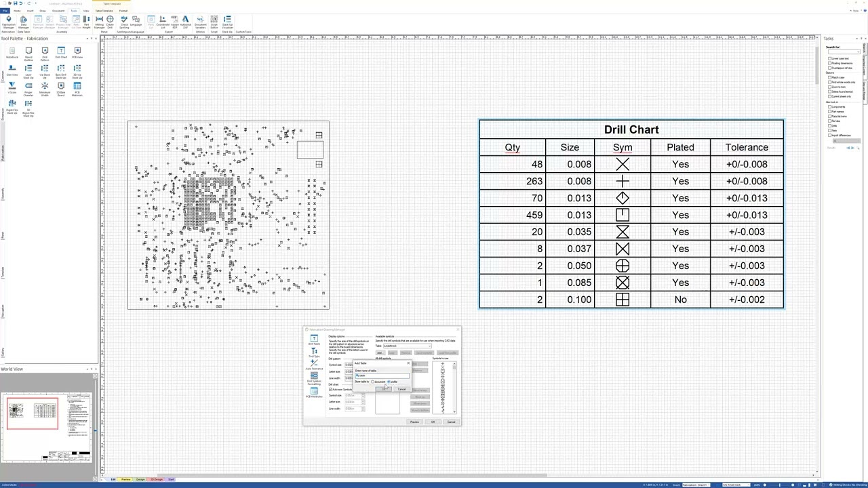Check Part names under Also look in
This screenshot has width=868, height=488.
(829, 112)
